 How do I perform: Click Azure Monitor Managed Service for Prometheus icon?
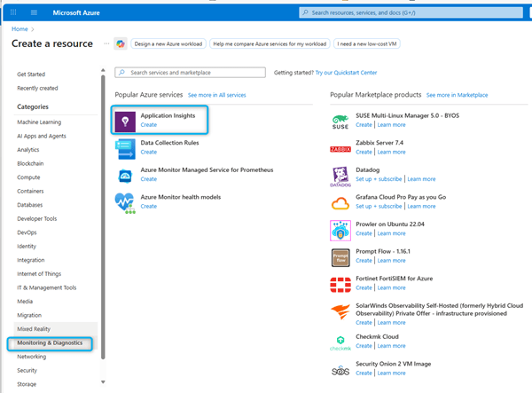coord(124,174)
